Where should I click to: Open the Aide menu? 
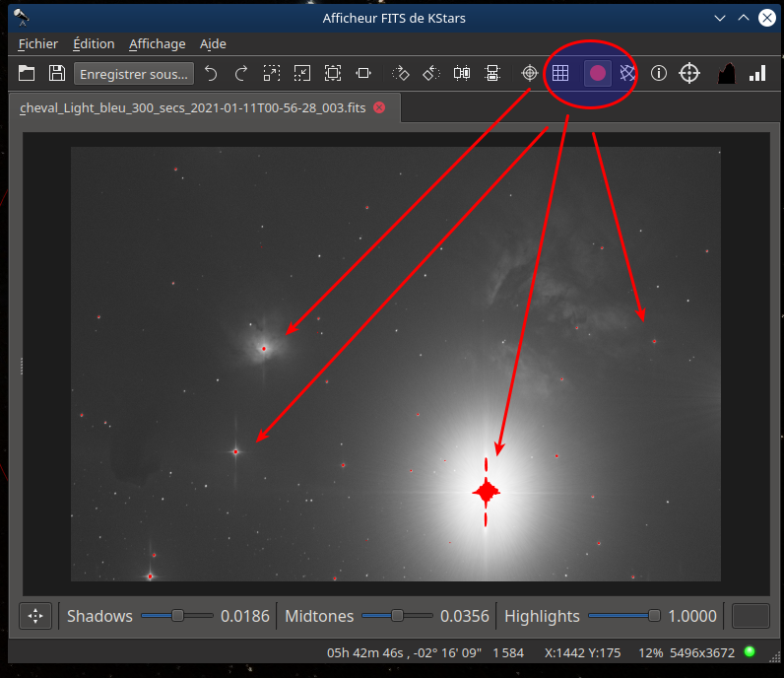[213, 44]
